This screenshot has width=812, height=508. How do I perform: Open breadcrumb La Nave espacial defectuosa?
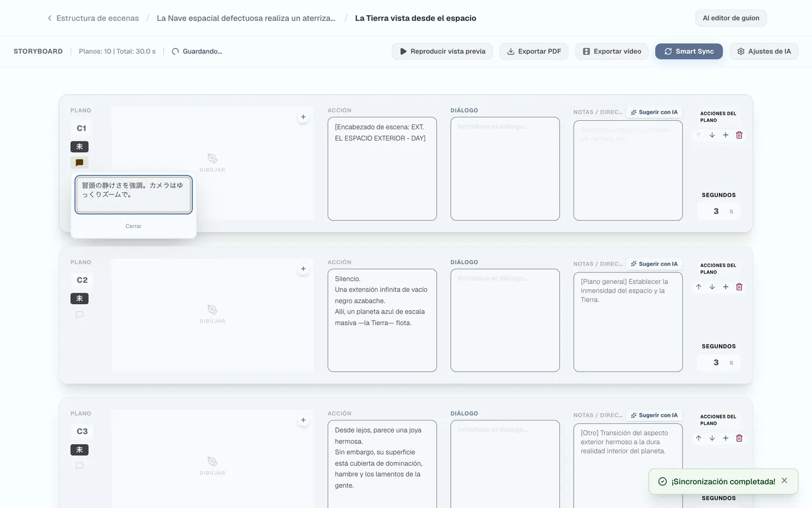click(246, 18)
